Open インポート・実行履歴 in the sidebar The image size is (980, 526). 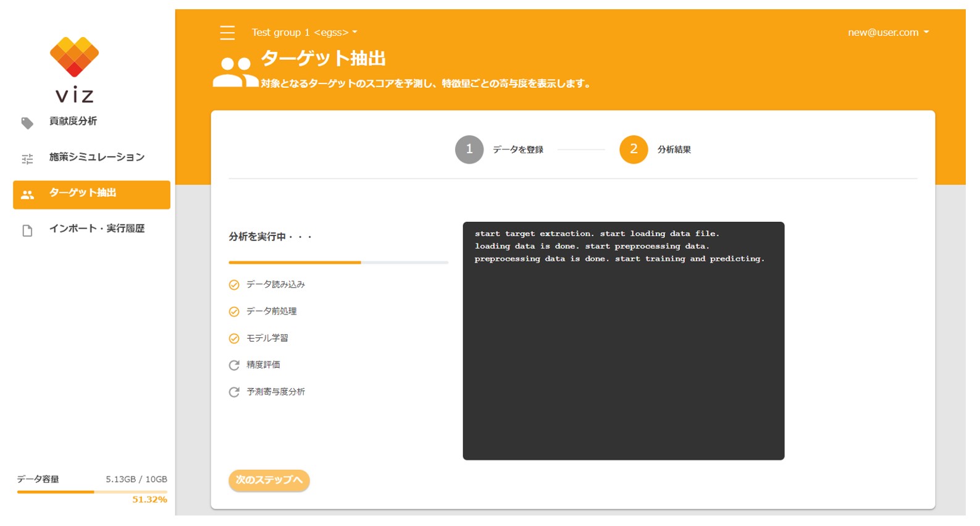[91, 229]
